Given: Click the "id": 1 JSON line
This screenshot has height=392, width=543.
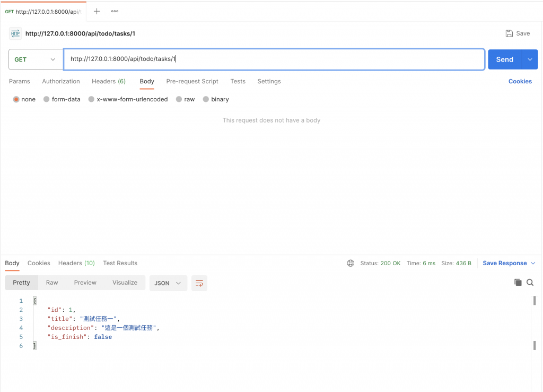Looking at the screenshot, I should pos(62,310).
